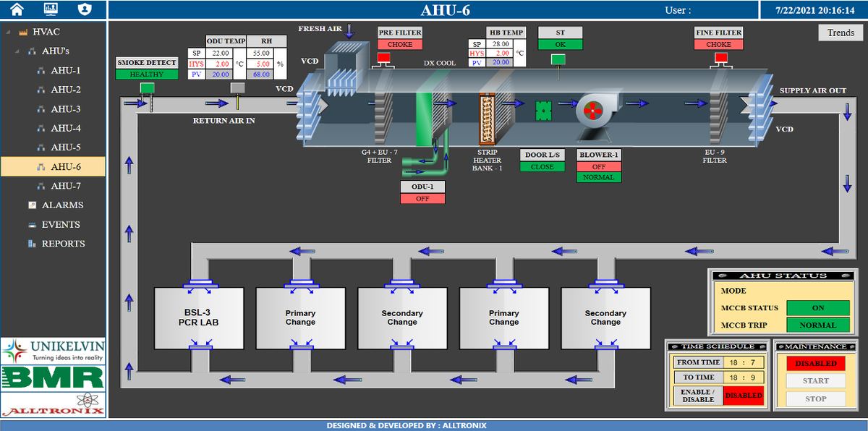Click the Alltronix logo
868x431 pixels.
click(54, 404)
